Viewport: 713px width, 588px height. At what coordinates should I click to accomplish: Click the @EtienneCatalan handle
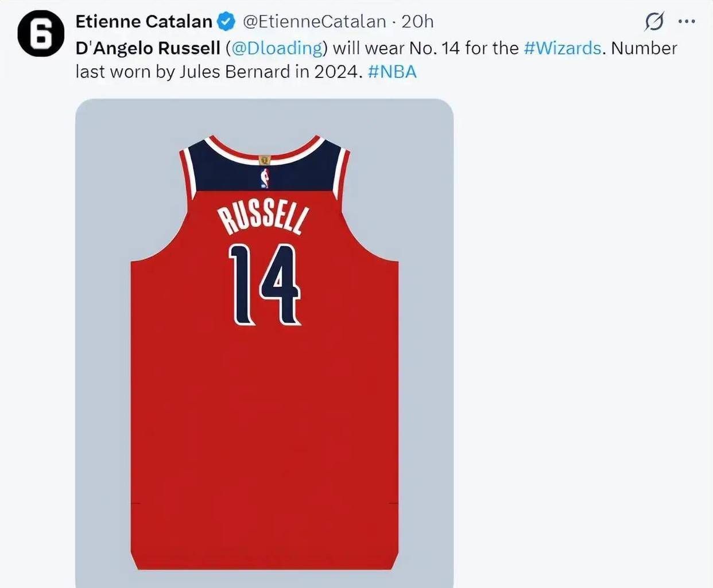click(x=314, y=22)
